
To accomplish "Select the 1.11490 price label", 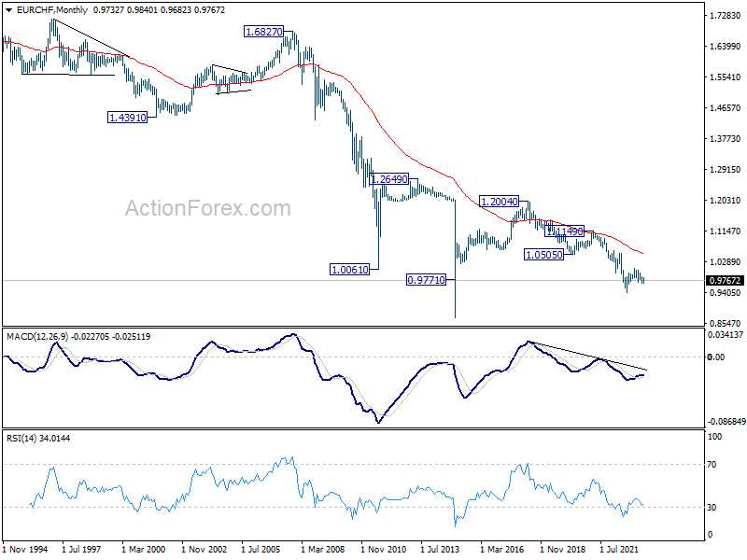I will point(564,231).
